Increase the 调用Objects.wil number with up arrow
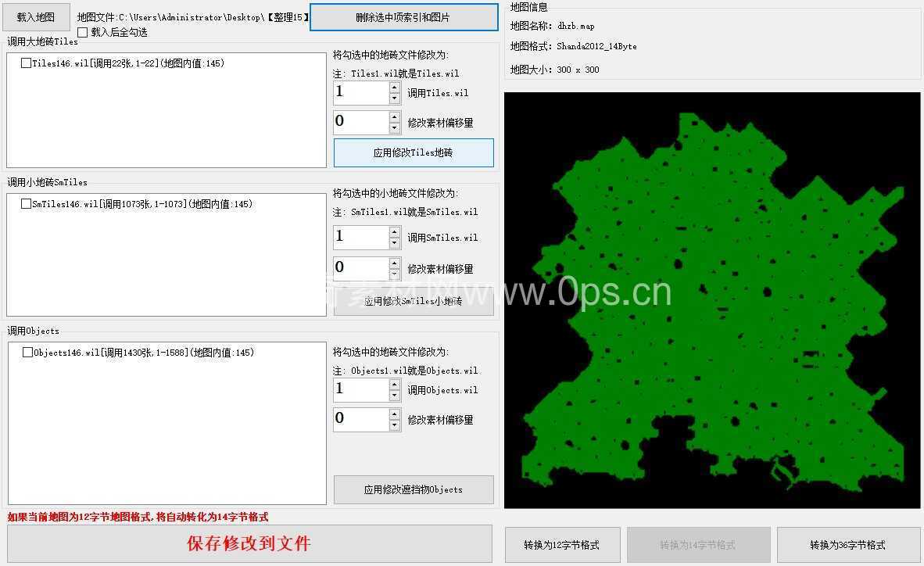This screenshot has width=924, height=566. [x=395, y=385]
